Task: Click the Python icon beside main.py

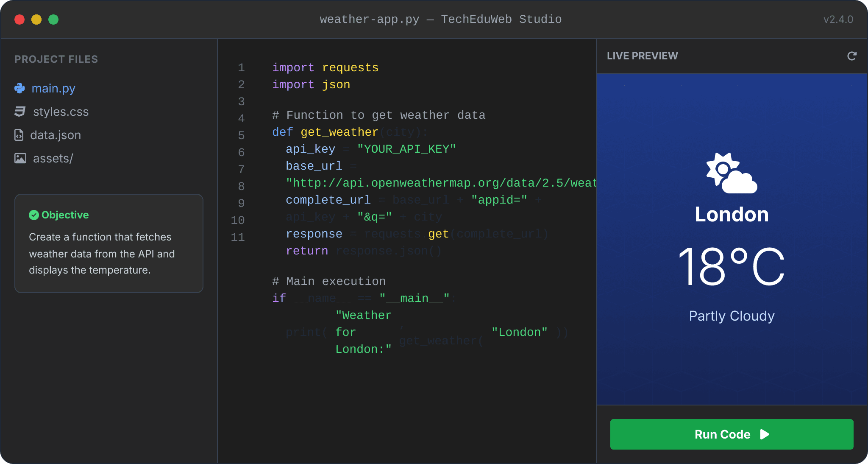Action: point(19,88)
